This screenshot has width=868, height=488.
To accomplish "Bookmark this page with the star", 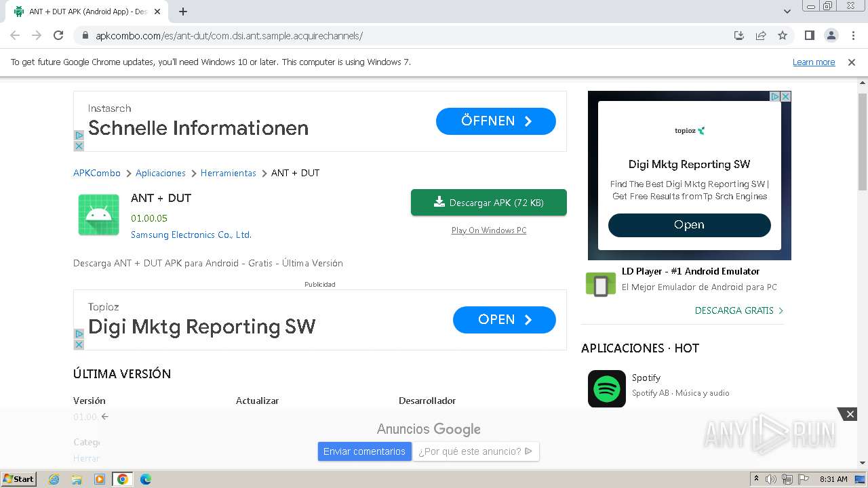I will click(783, 35).
